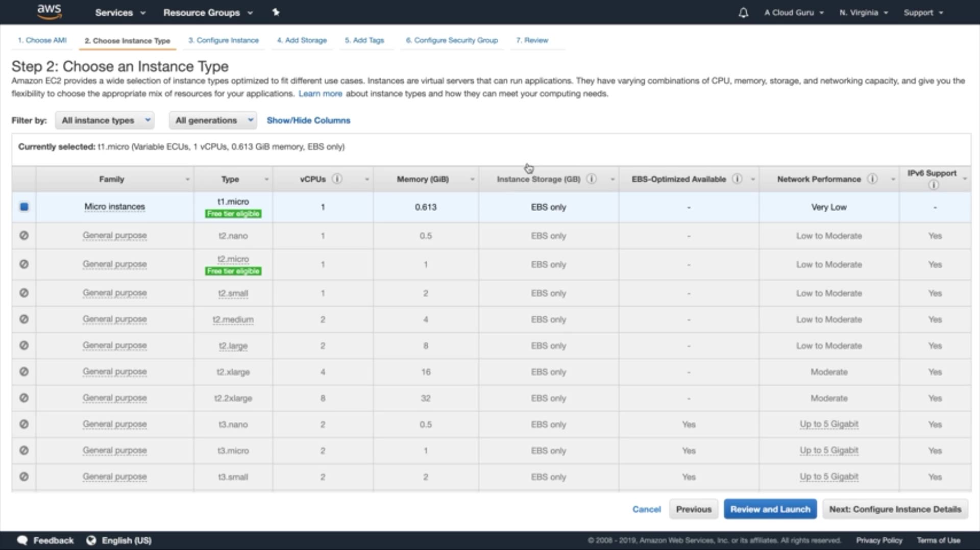
Task: Click General purpose family in t2.xlarge row
Action: [115, 372]
